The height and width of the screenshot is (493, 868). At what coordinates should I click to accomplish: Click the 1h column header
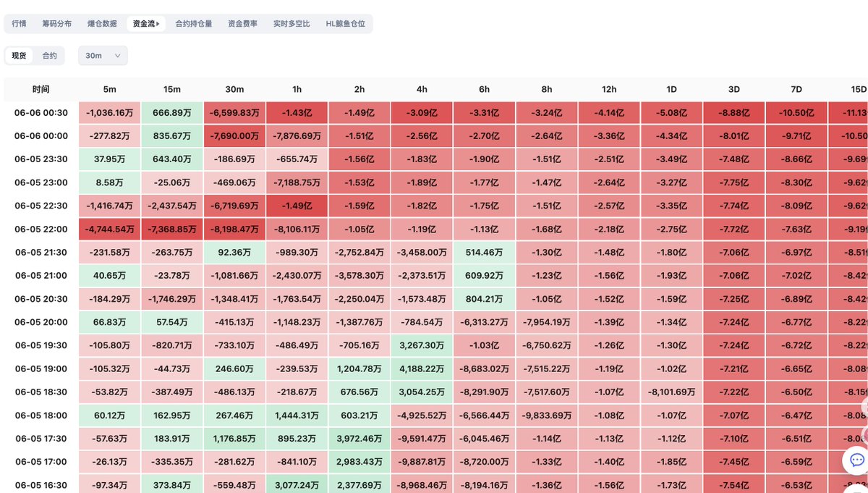(297, 90)
